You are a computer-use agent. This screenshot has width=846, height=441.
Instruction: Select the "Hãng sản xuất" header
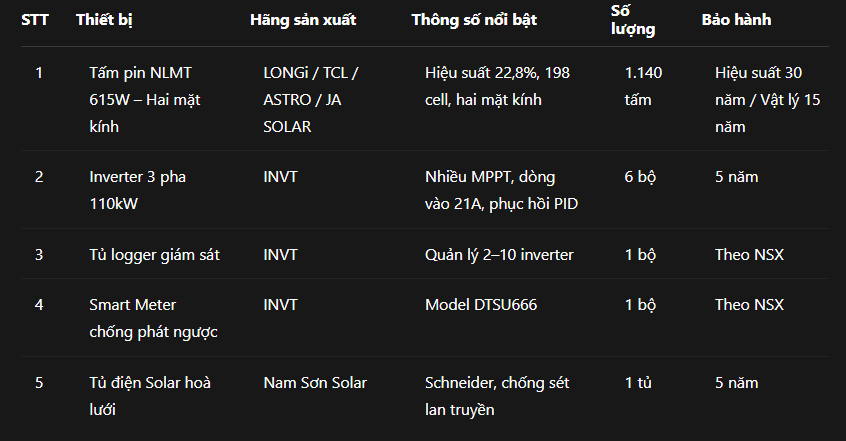302,20
